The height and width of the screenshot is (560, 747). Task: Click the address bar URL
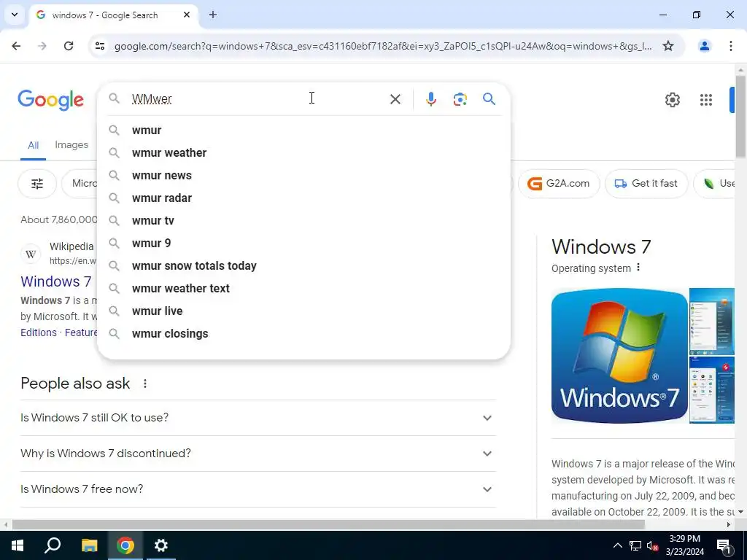point(383,46)
